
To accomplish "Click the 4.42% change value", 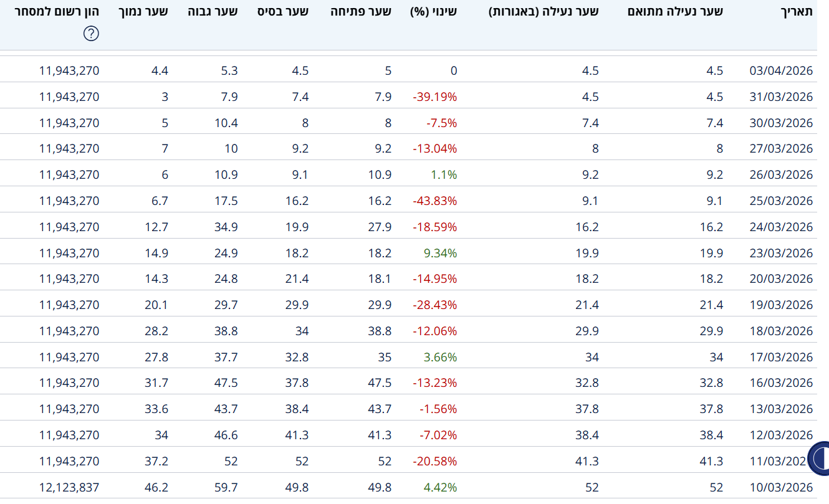I will pyautogui.click(x=440, y=487).
